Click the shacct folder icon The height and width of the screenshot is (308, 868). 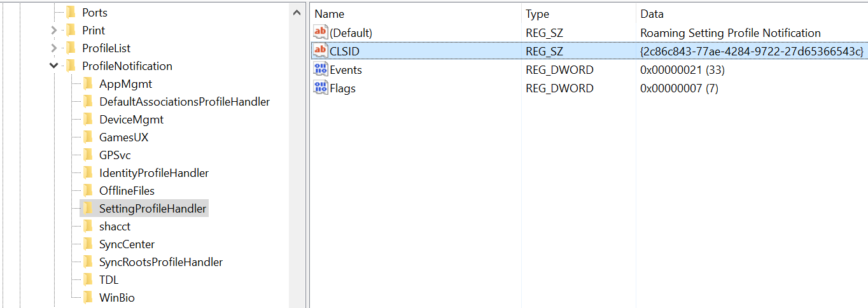[x=88, y=227]
